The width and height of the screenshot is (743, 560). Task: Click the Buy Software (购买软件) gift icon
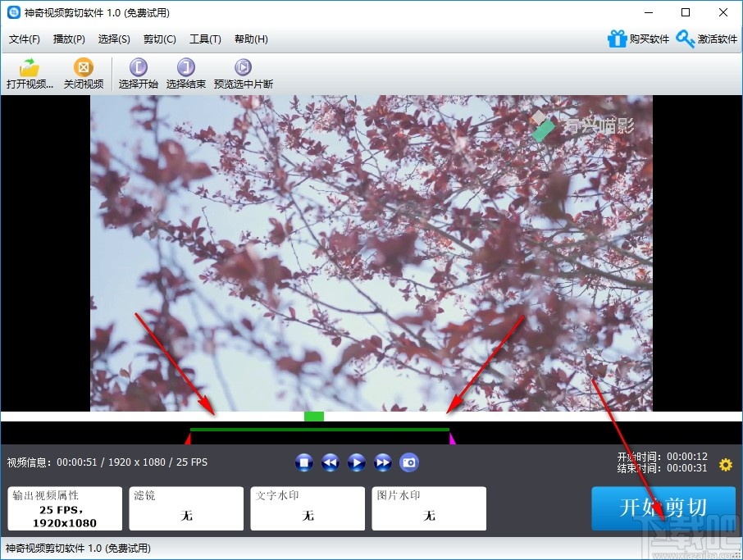click(617, 39)
